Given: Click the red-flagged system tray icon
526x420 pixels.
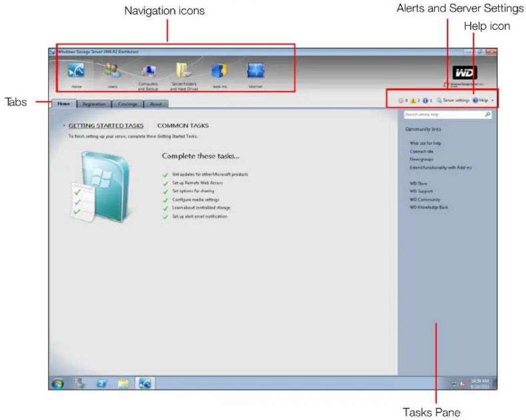Looking at the screenshot, I should 463,384.
